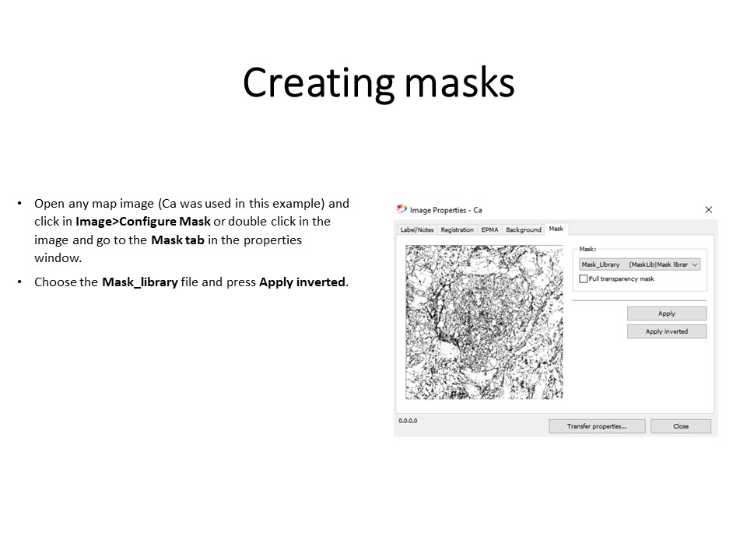This screenshot has width=747, height=560.
Task: Switch to the Label/Notes tab
Action: tap(416, 230)
